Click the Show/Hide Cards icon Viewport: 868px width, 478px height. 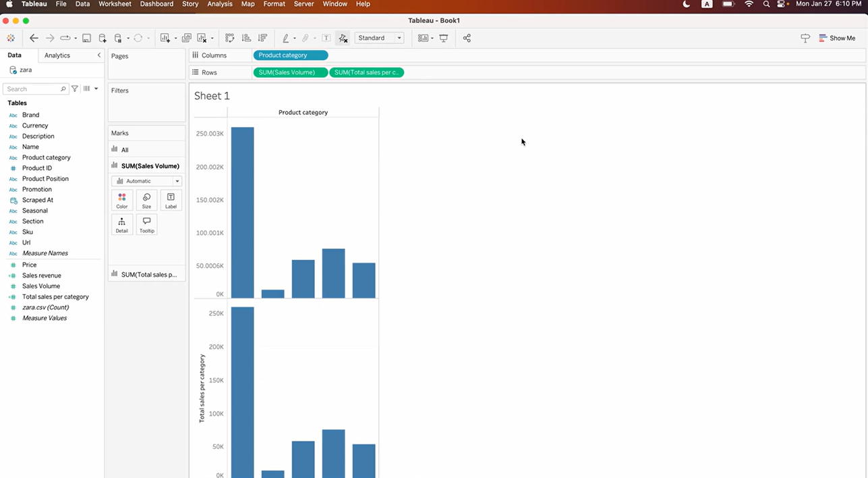423,38
